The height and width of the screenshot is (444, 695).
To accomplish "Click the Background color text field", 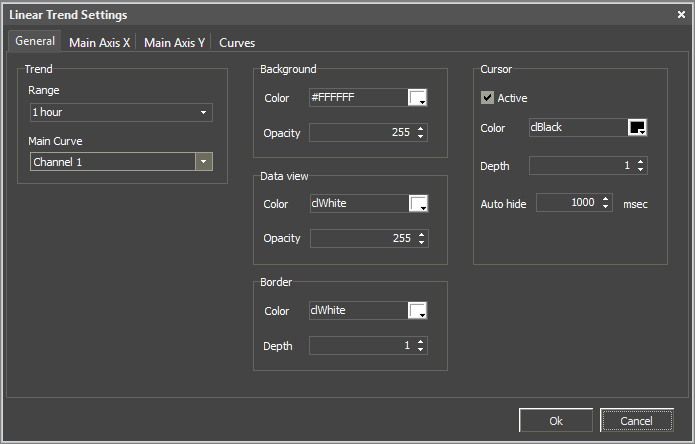I will [358, 97].
